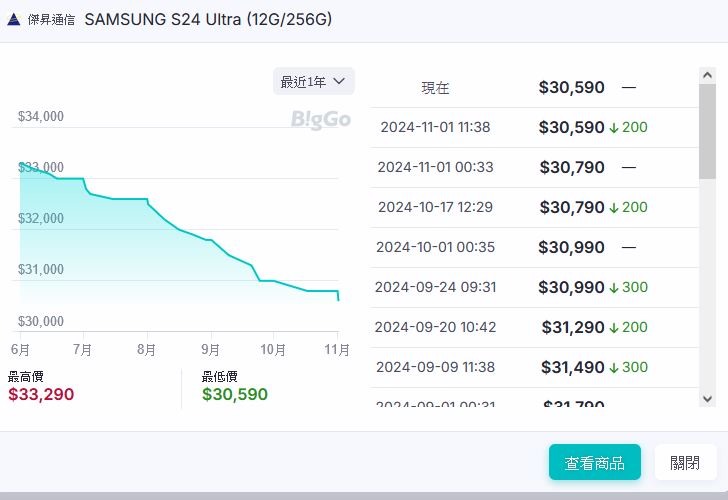Open the 最近1年 time range dropdown
The image size is (728, 500).
[313, 81]
